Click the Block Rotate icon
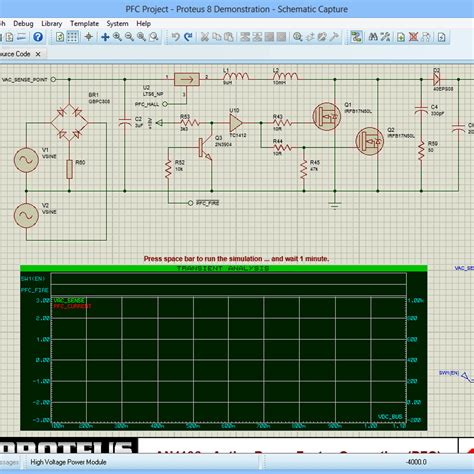Screen dimensions: 474x474 tap(269, 37)
